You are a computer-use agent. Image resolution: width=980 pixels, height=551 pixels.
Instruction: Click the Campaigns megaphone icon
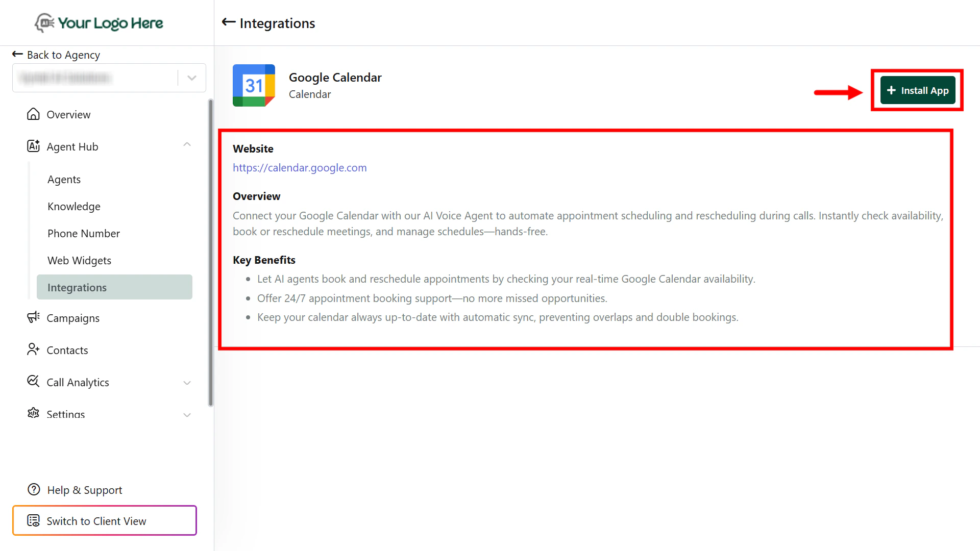(x=33, y=317)
